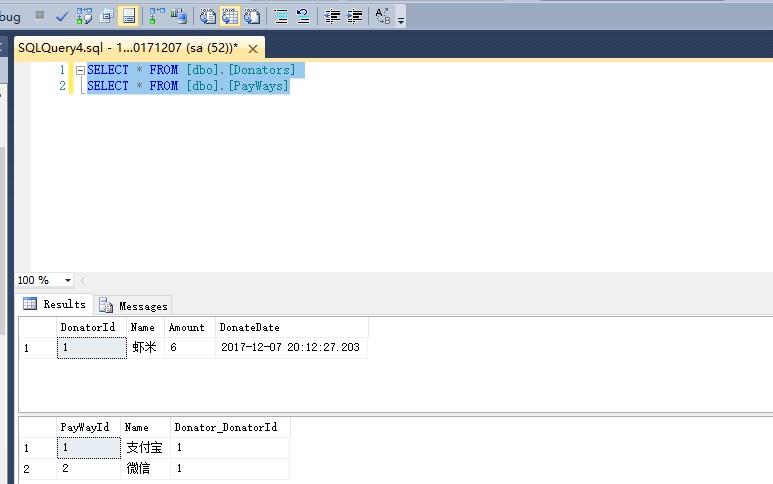Switch output to Results to File

252,16
